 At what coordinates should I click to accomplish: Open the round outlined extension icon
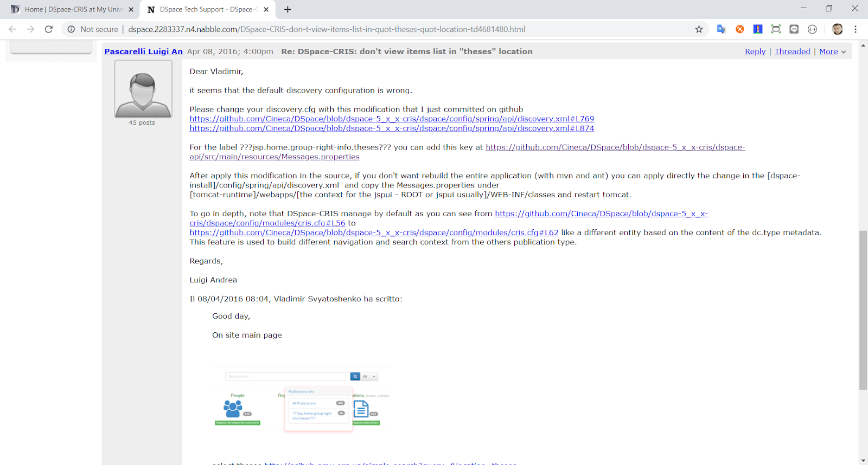pyautogui.click(x=812, y=29)
